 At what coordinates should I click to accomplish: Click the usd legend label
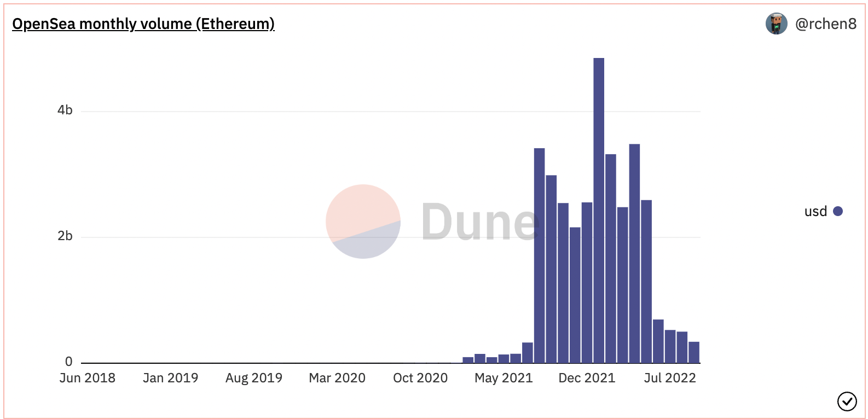[815, 212]
